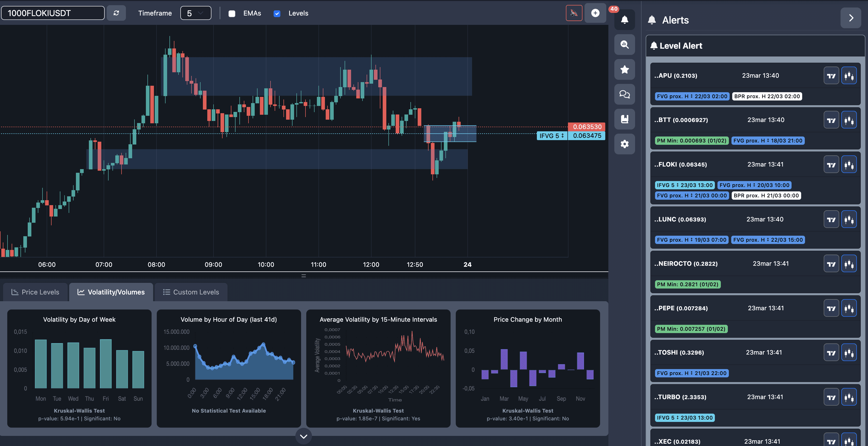Click APU FVG prox. H 22/03 02:00 tag
868x446 pixels.
pyautogui.click(x=692, y=96)
